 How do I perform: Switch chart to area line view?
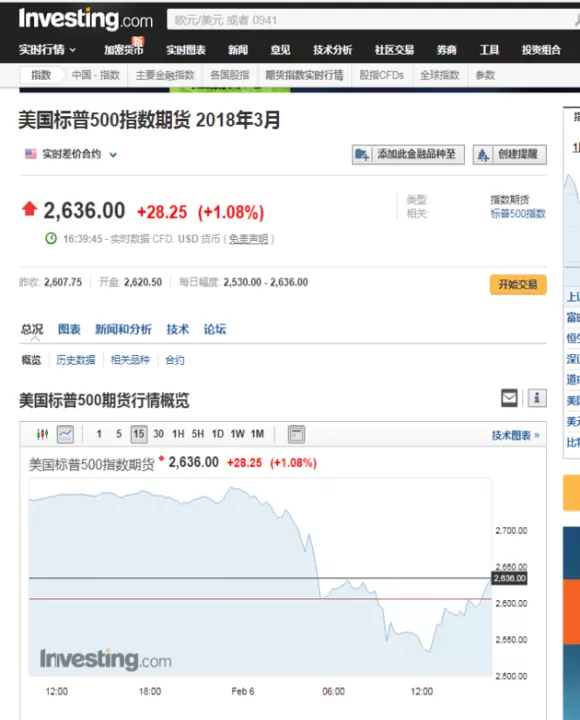click(x=65, y=434)
